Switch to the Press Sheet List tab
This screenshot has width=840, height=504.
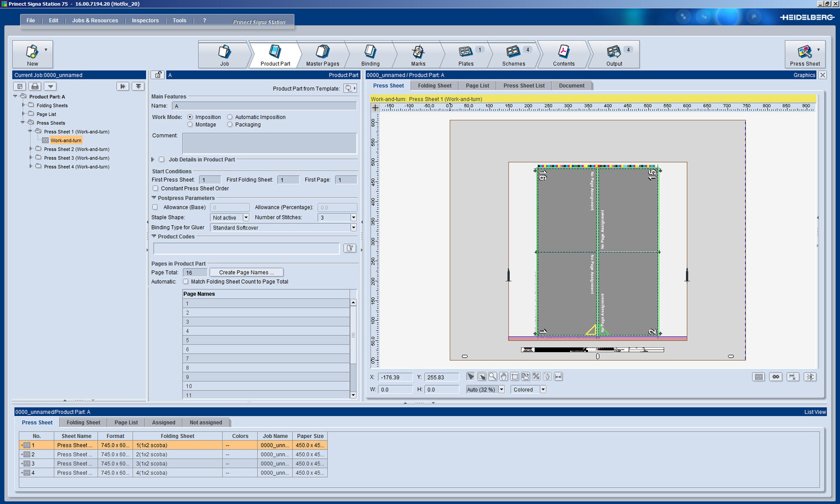[524, 86]
